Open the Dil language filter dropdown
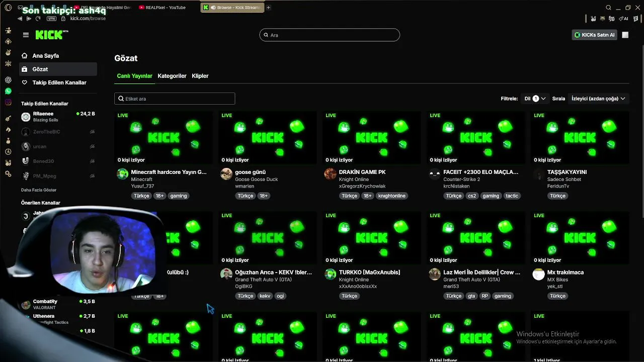 (535, 99)
